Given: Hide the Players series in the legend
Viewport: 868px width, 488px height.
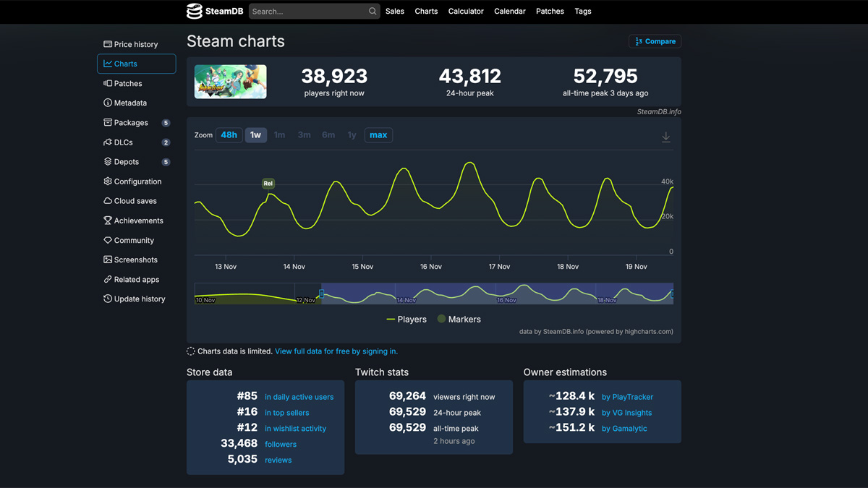Looking at the screenshot, I should coord(406,319).
